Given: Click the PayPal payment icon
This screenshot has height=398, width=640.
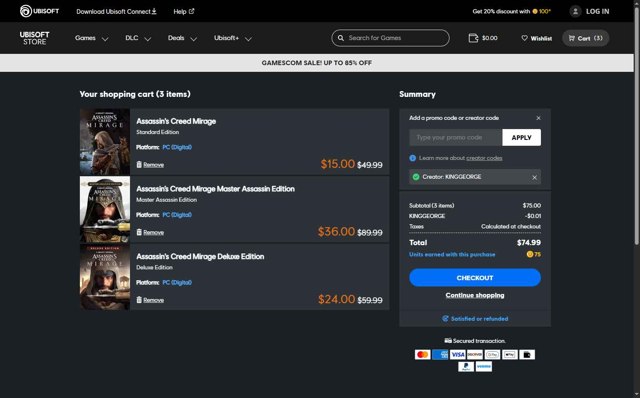Looking at the screenshot, I should click(x=466, y=367).
